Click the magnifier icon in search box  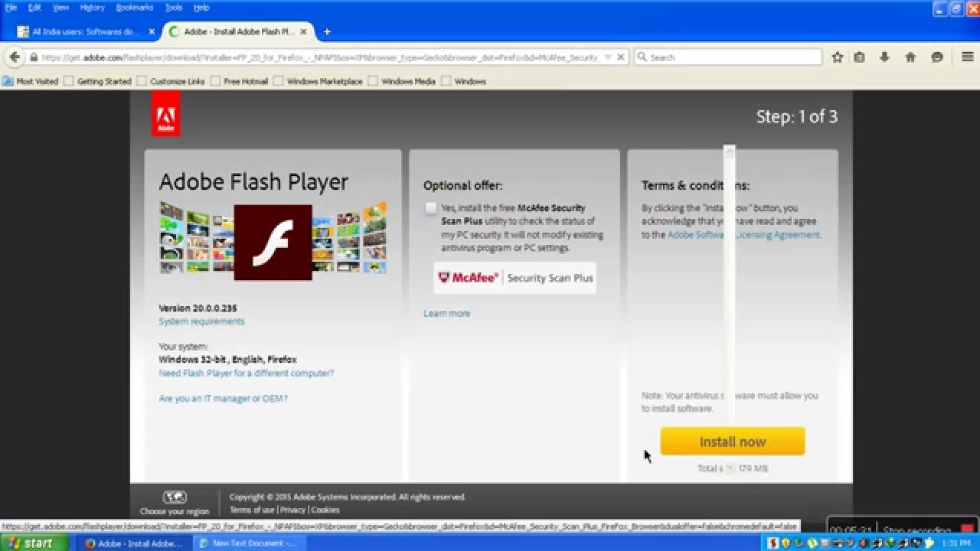[x=642, y=57]
